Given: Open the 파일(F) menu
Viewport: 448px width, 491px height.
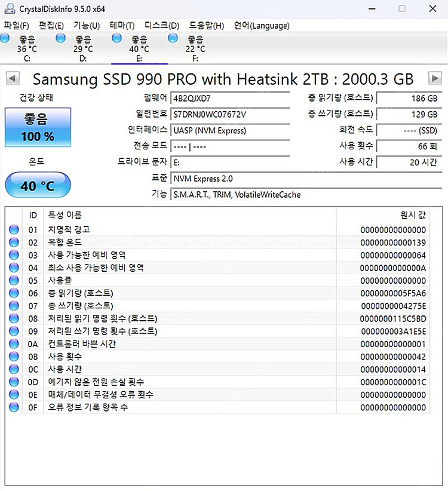Looking at the screenshot, I should coord(16,25).
